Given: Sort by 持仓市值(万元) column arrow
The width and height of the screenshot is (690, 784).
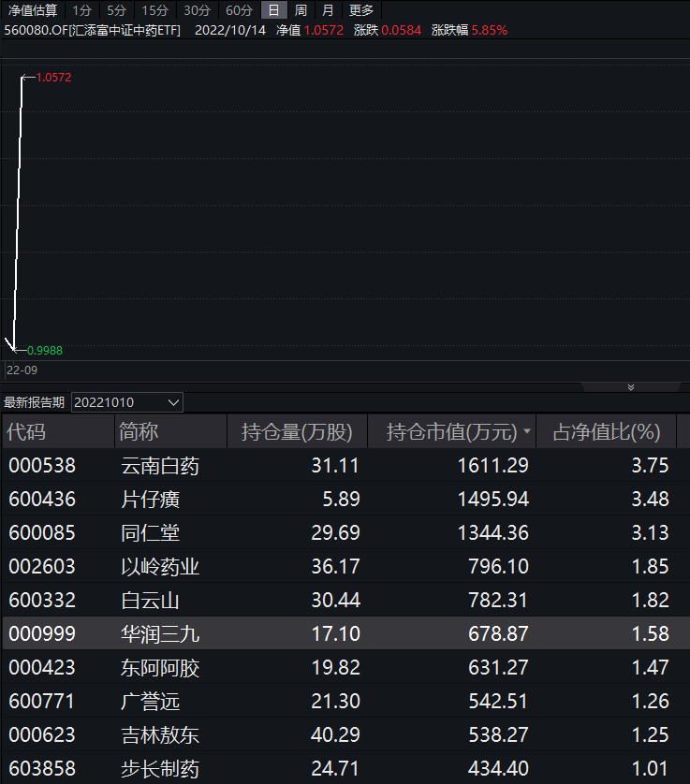Looking at the screenshot, I should pyautogui.click(x=527, y=431).
